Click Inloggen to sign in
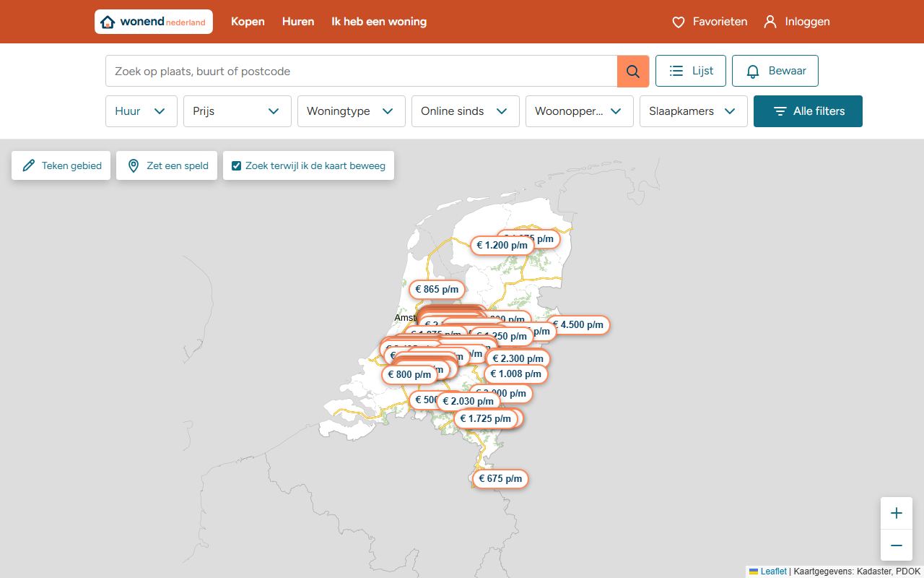 click(797, 22)
